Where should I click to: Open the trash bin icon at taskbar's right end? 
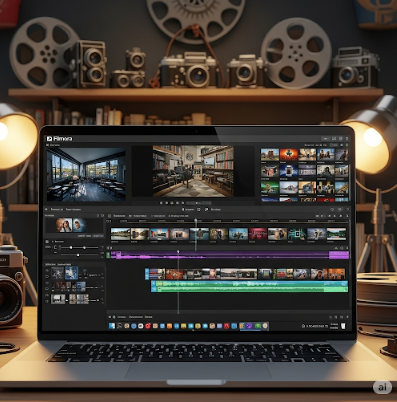(x=343, y=326)
